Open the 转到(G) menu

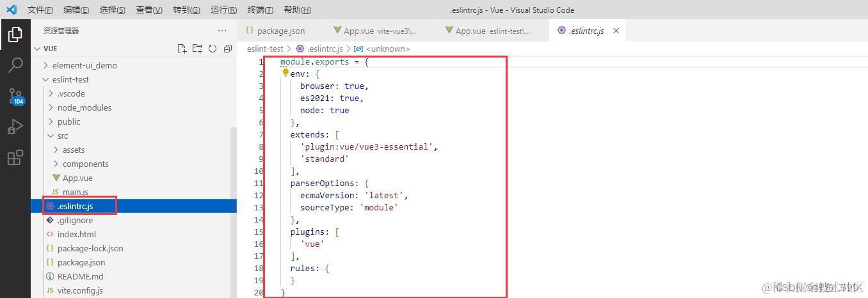186,10
